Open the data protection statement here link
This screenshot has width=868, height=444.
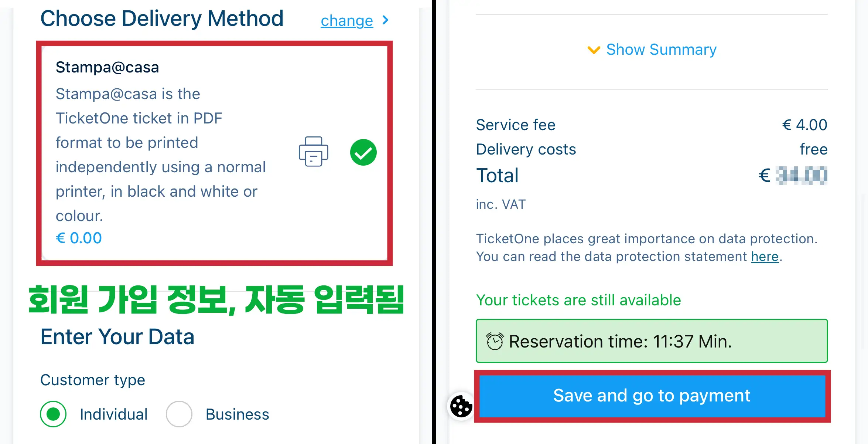tap(765, 257)
